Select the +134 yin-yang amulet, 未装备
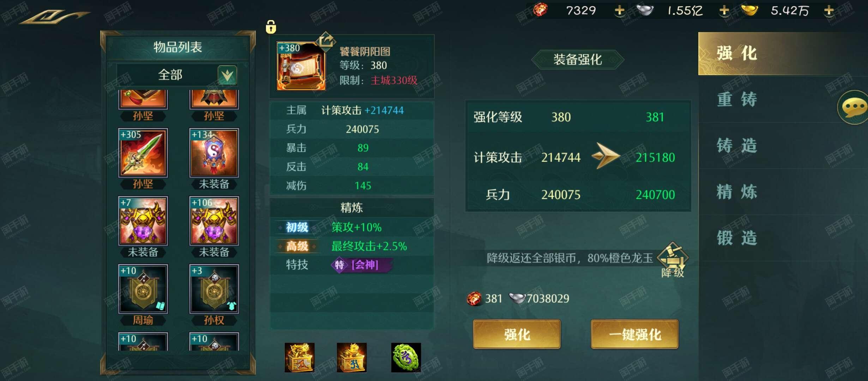868x381 pixels. (x=214, y=153)
